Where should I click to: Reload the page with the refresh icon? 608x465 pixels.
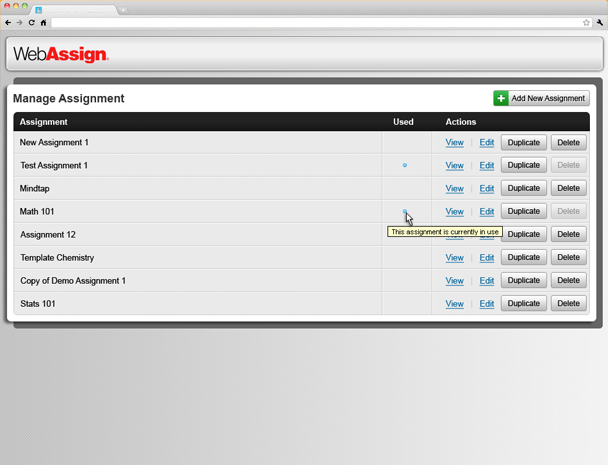pyautogui.click(x=32, y=22)
